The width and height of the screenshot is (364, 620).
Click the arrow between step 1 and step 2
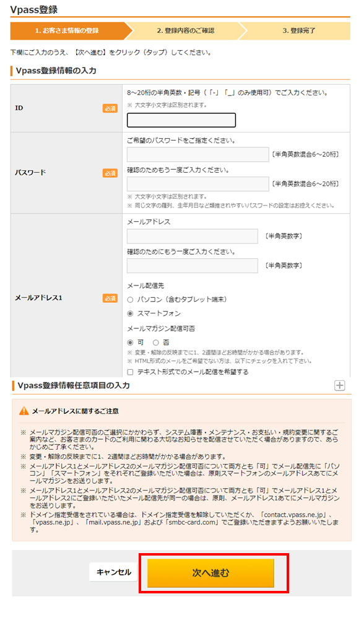(x=126, y=30)
